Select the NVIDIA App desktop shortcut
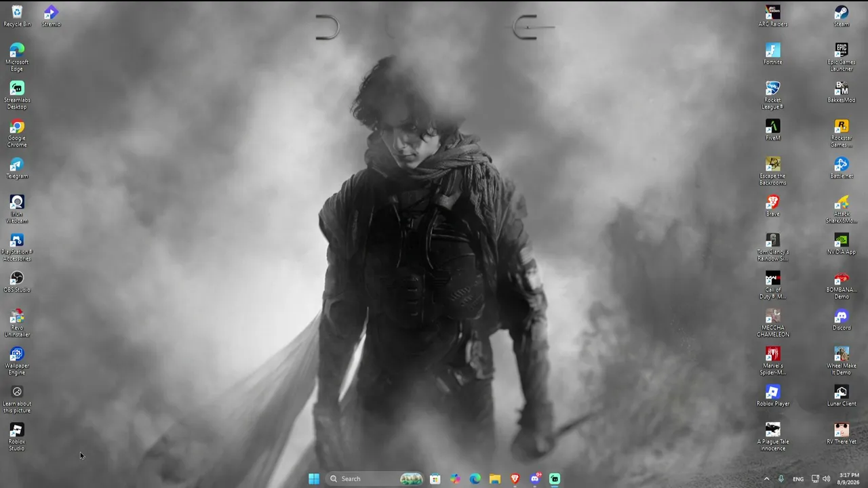Screen dimensions: 868x488 tap(842, 244)
